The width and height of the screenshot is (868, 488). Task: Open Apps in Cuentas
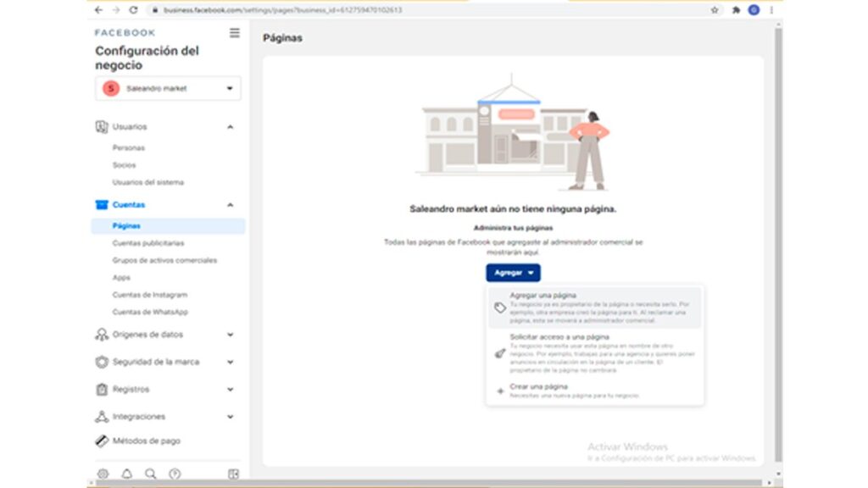click(121, 277)
